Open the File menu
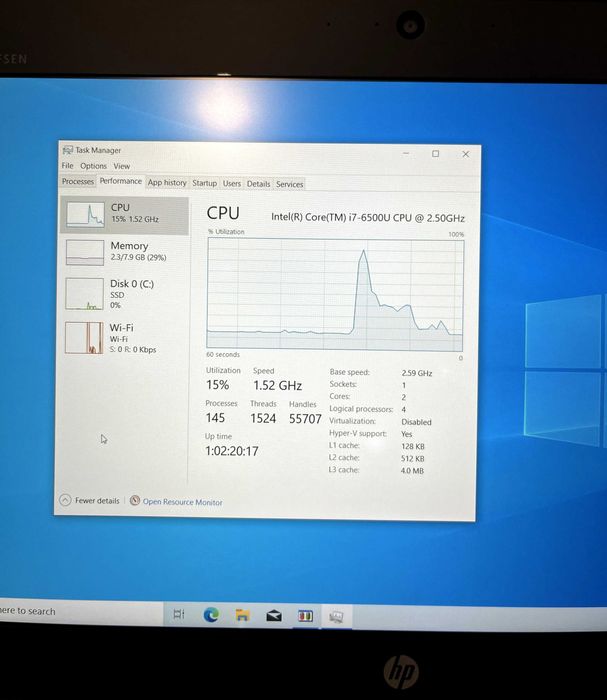The image size is (607, 700). click(67, 166)
